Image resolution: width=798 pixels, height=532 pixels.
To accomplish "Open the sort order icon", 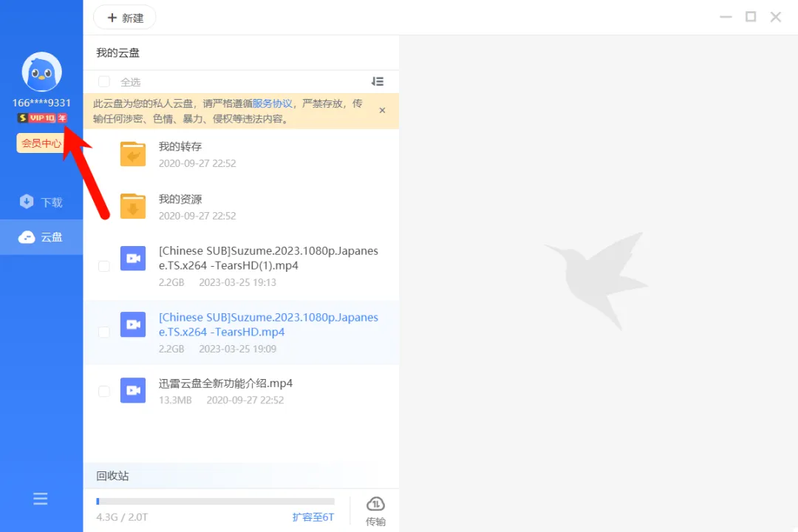I will click(378, 81).
